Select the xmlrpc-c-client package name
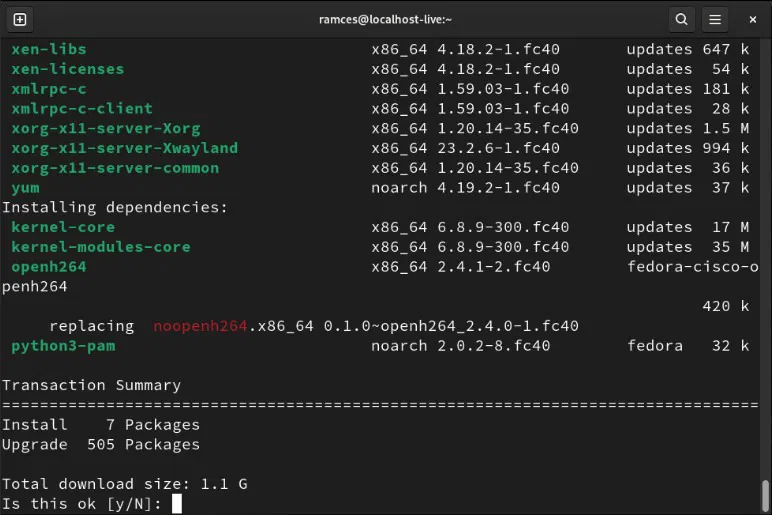Viewport: 772px width, 515px height. pyautogui.click(x=82, y=109)
